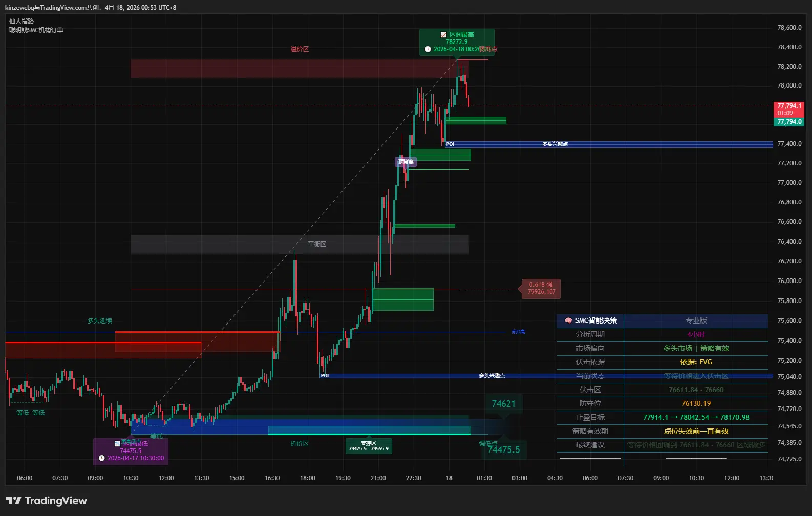
Task: Click the 15:00 time axis label
Action: coord(237,478)
